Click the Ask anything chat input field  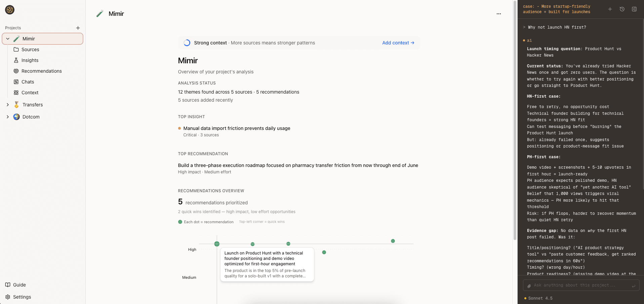pos(581,285)
